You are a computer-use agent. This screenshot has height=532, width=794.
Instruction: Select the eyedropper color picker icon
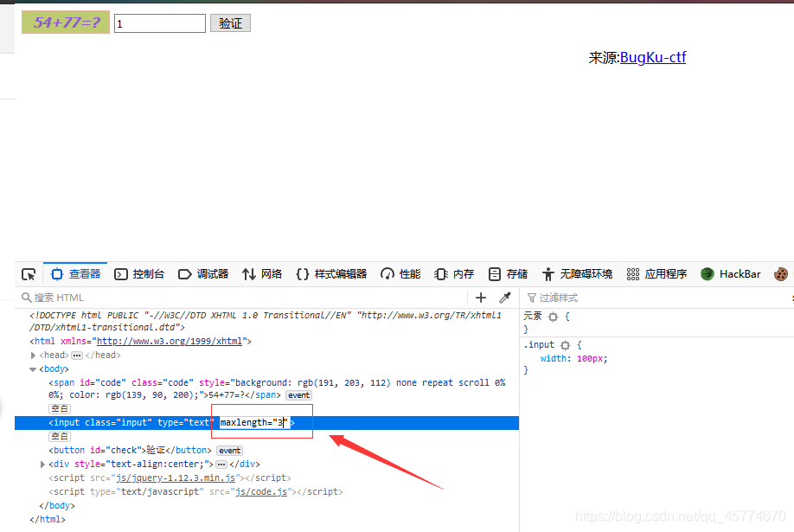505,298
